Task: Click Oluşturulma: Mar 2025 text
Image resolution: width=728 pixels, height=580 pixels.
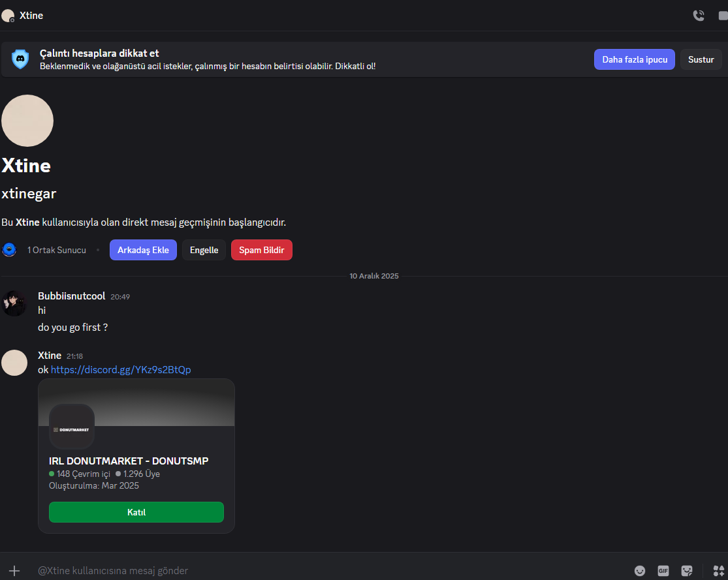Action: click(x=94, y=486)
